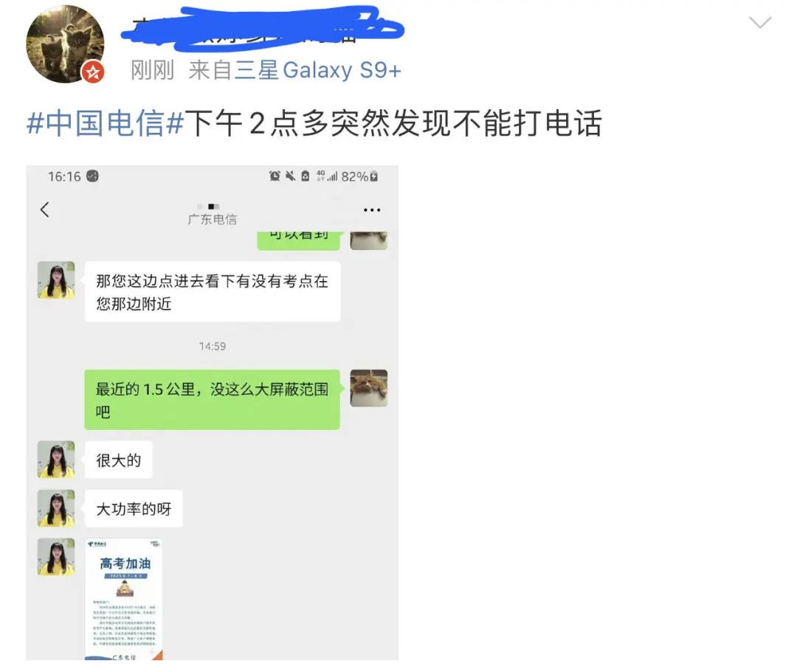
Task: Tap the 82% battery indicator
Action: pyautogui.click(x=359, y=176)
